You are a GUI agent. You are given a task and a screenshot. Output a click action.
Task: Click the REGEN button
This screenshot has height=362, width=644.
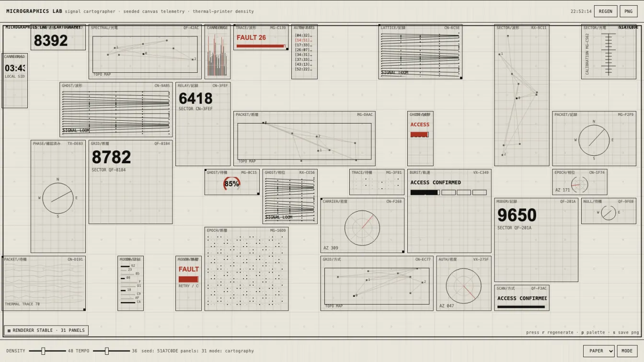(605, 11)
